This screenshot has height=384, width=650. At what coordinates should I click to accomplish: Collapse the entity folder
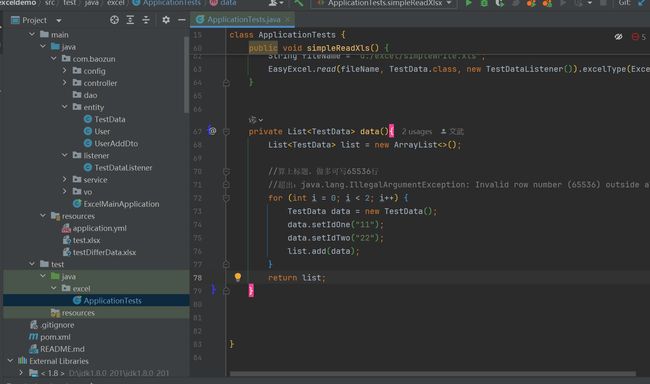click(x=64, y=107)
